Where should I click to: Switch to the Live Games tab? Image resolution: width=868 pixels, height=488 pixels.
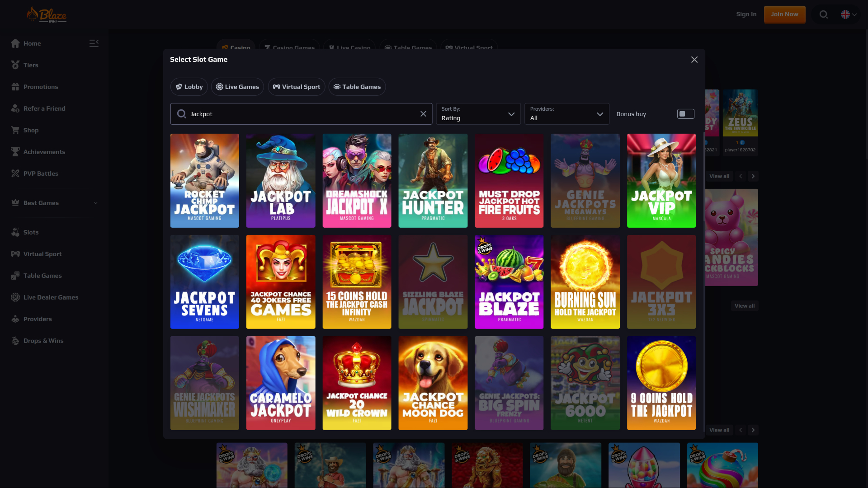[237, 86]
